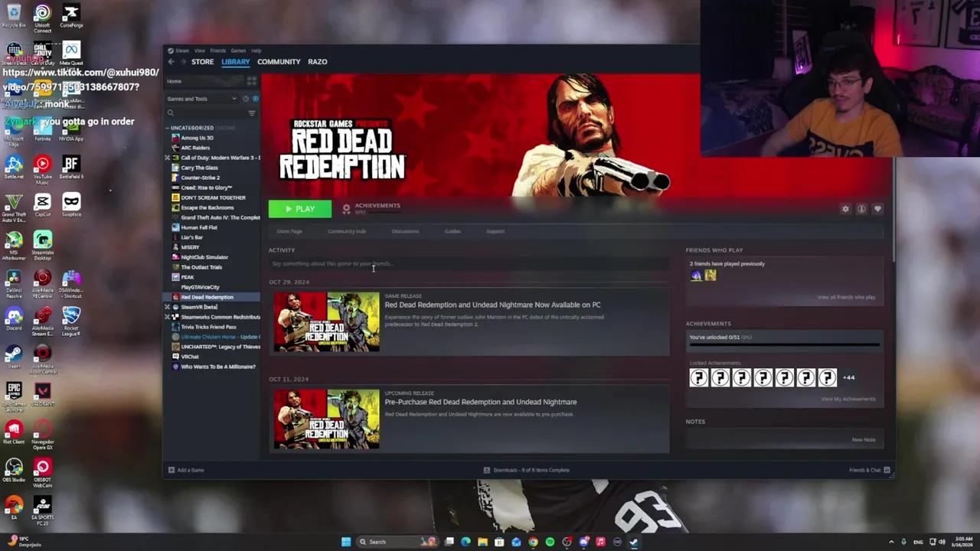Viewport: 980px width, 551px height.
Task: Open the Downloads status
Action: (x=527, y=470)
